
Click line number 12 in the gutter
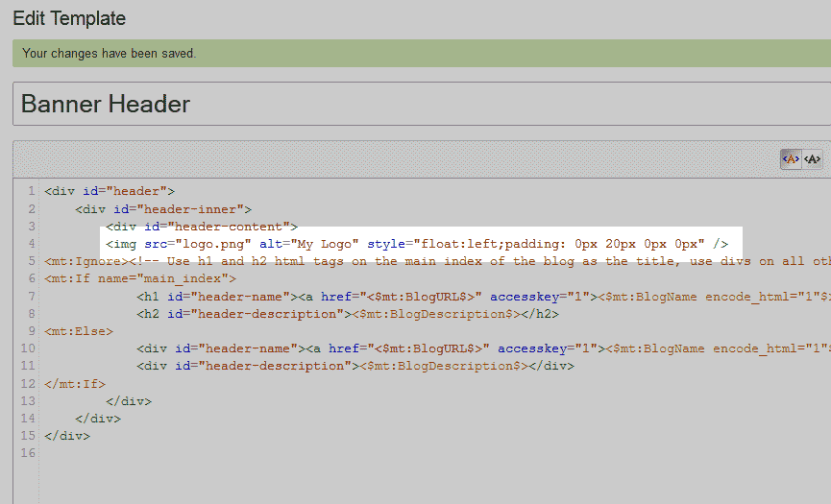[28, 383]
